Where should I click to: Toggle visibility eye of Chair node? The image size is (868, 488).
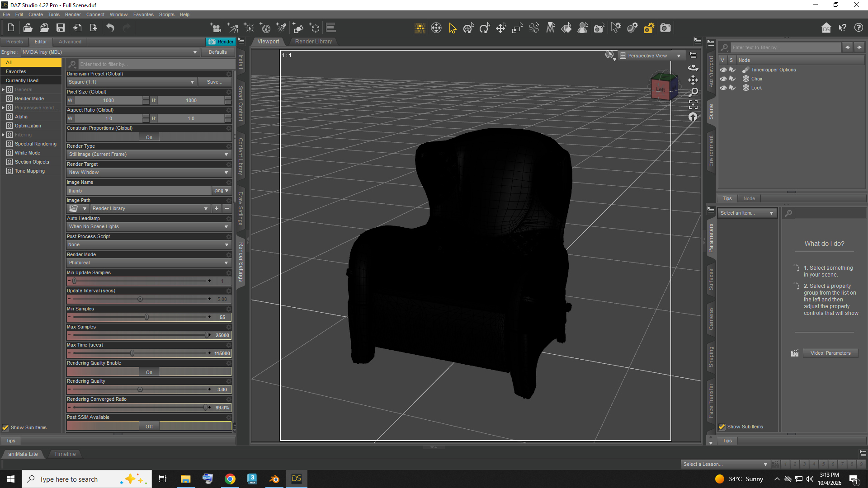[x=723, y=79]
